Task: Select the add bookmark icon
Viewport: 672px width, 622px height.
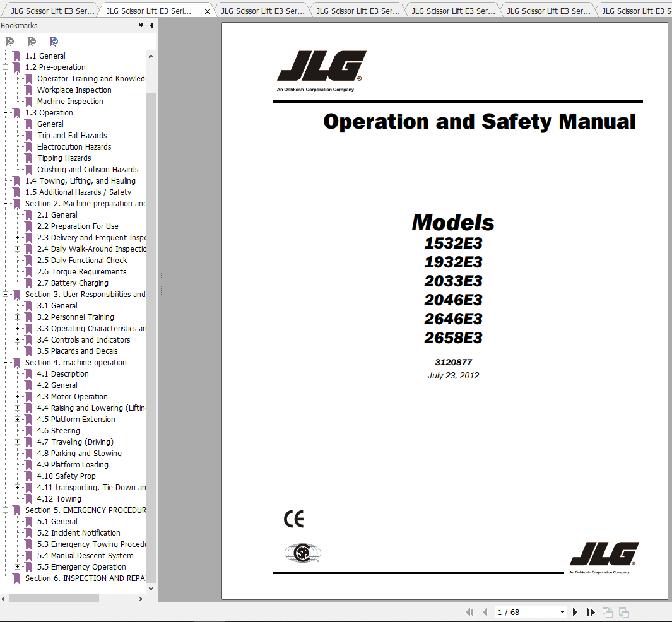Action: coord(32,41)
